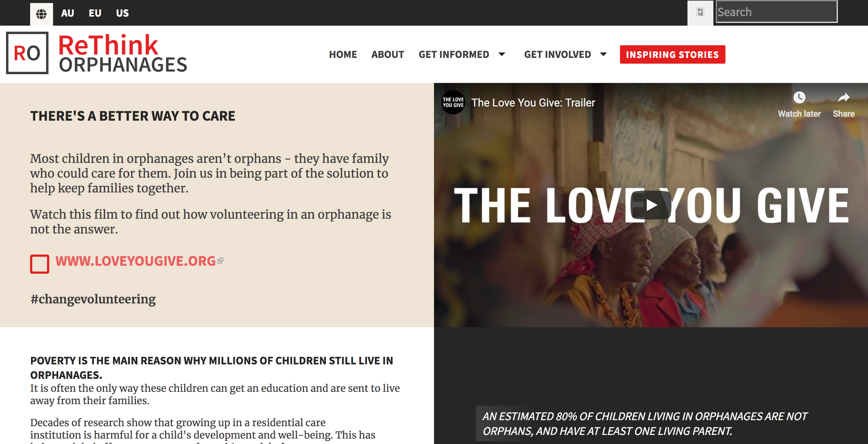
Task: Expand the Get Involved dropdown arrow
Action: 603,54
